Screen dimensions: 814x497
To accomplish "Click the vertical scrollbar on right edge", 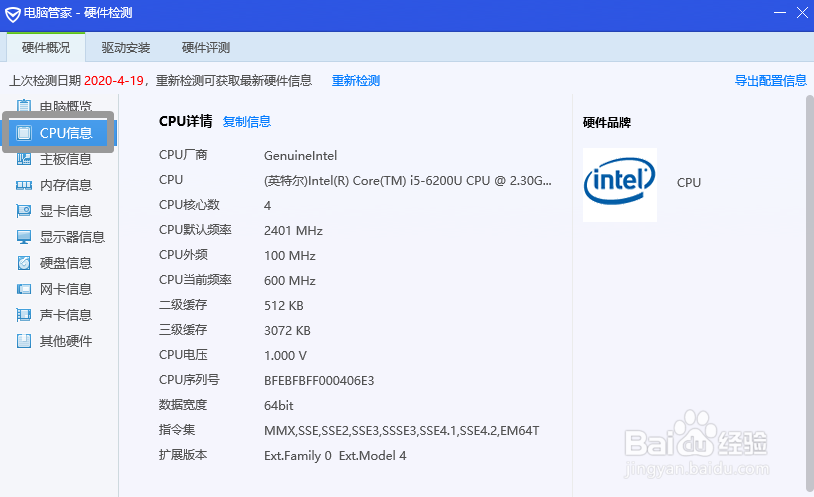I will [809, 280].
